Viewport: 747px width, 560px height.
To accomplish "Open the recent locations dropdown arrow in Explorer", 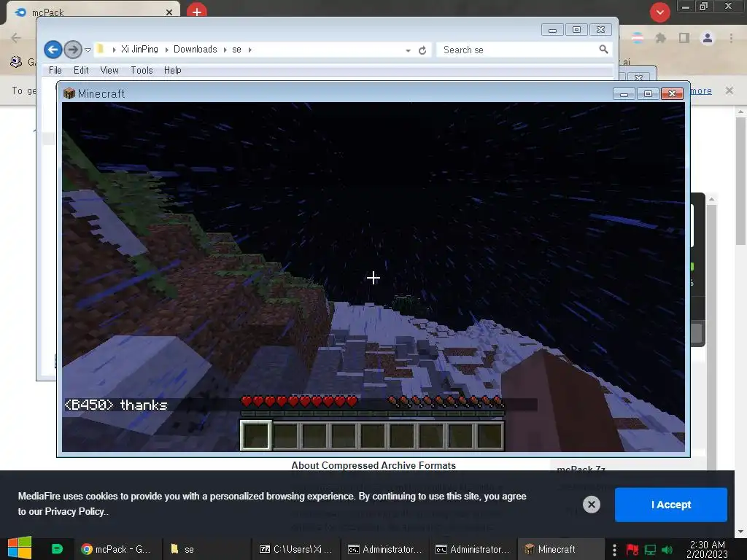I will click(88, 50).
